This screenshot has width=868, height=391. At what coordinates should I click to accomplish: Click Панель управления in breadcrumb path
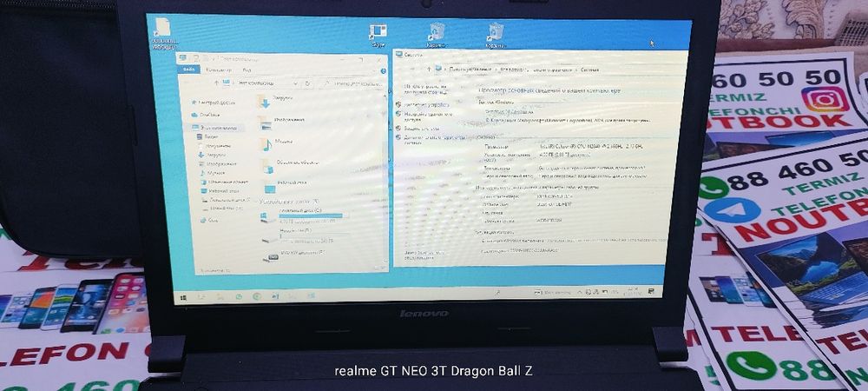pyautogui.click(x=469, y=70)
